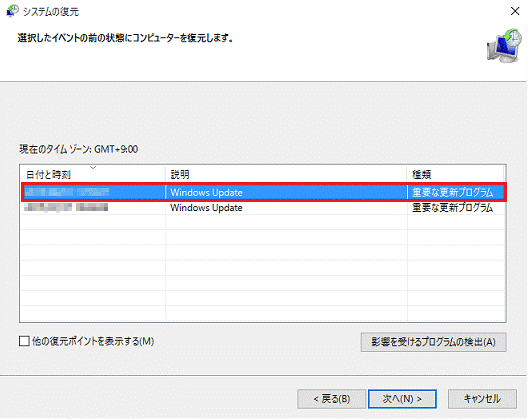Go back with 戻る(B) button
Screen dimensions: 528x419
coord(331,399)
